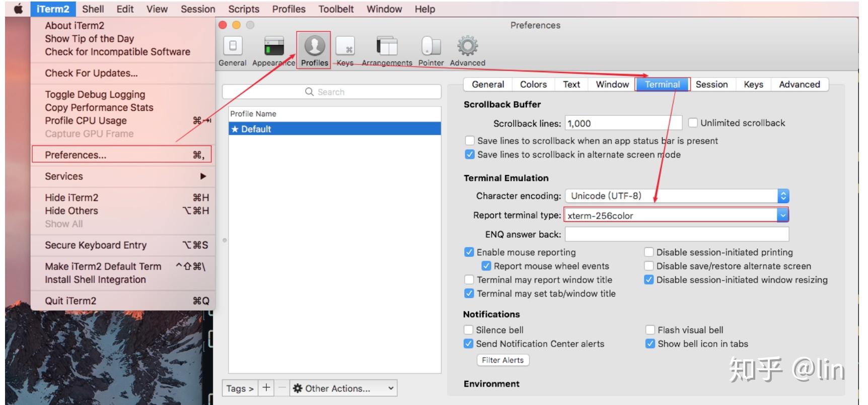The height and width of the screenshot is (405, 868).
Task: Open the Edit menu
Action: tap(125, 9)
